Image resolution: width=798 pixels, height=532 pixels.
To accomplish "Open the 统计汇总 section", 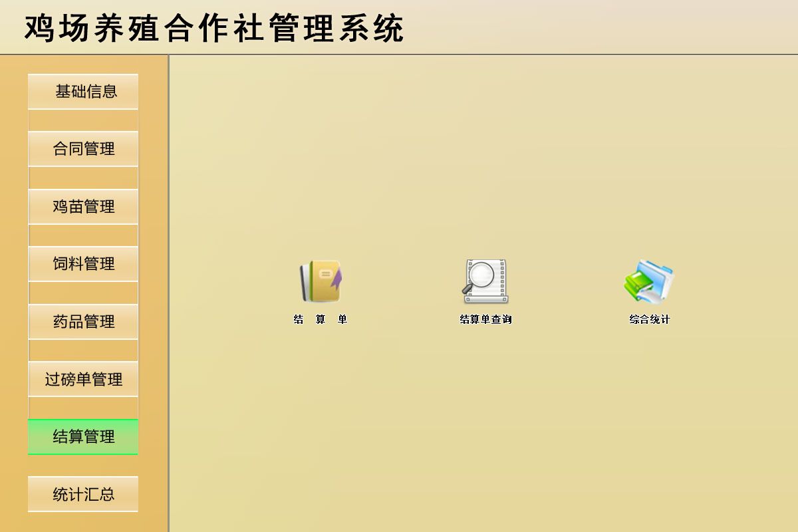I will pos(83,494).
